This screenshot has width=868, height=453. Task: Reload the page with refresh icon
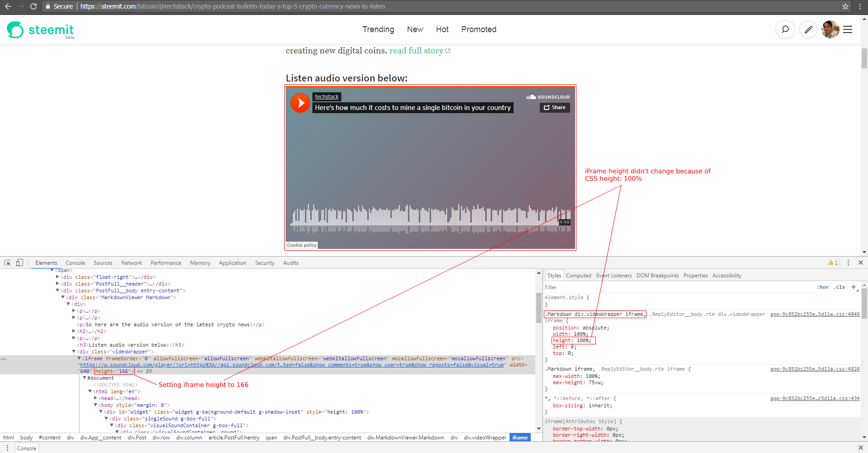tap(33, 6)
